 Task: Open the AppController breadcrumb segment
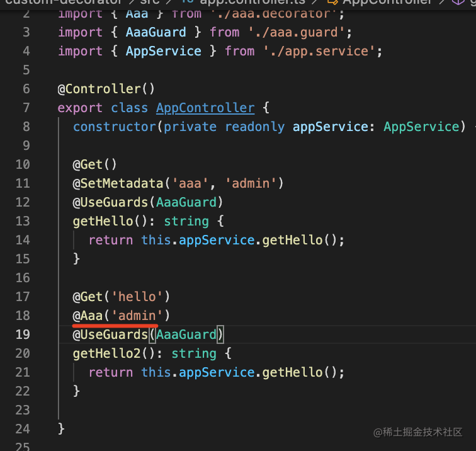[x=388, y=3]
